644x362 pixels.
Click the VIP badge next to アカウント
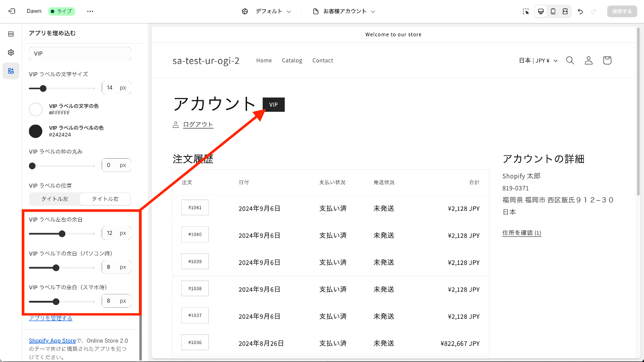[x=274, y=104]
